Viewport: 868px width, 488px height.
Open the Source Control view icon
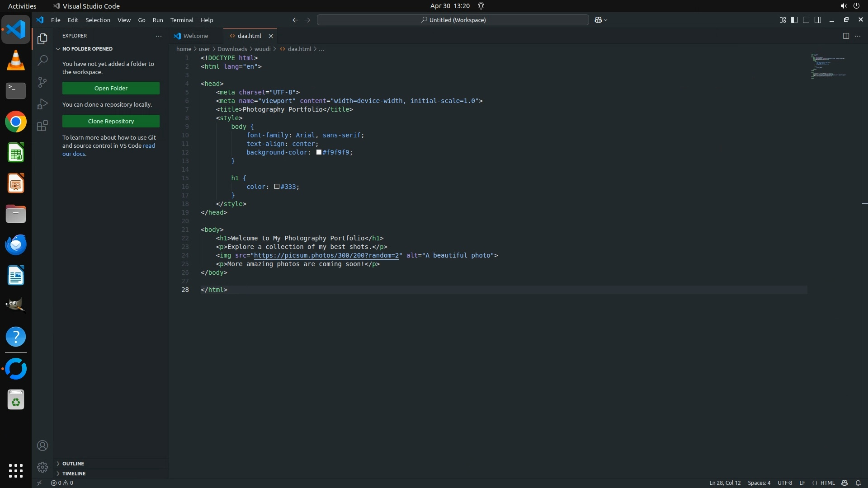pyautogui.click(x=42, y=82)
